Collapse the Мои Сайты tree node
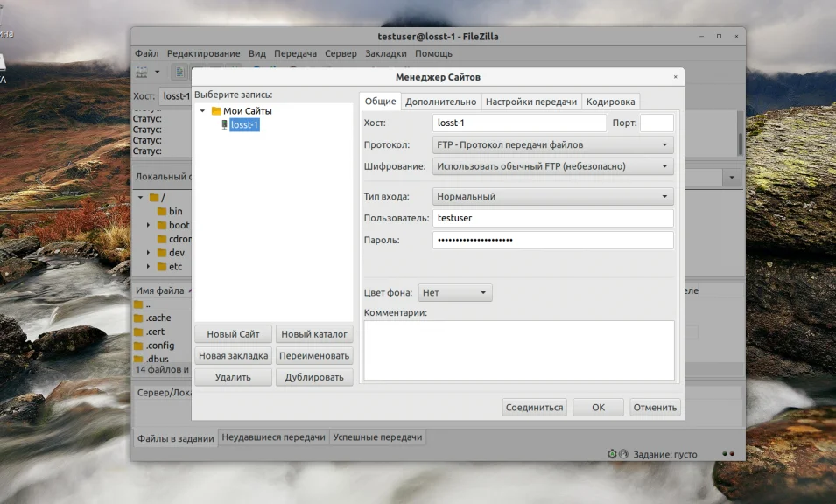The width and height of the screenshot is (836, 504). [202, 111]
